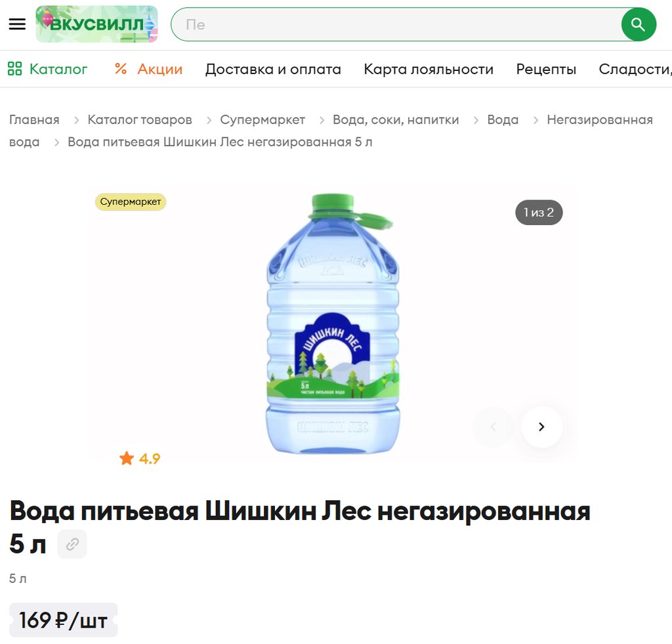Open Сладости menu item

(x=635, y=69)
